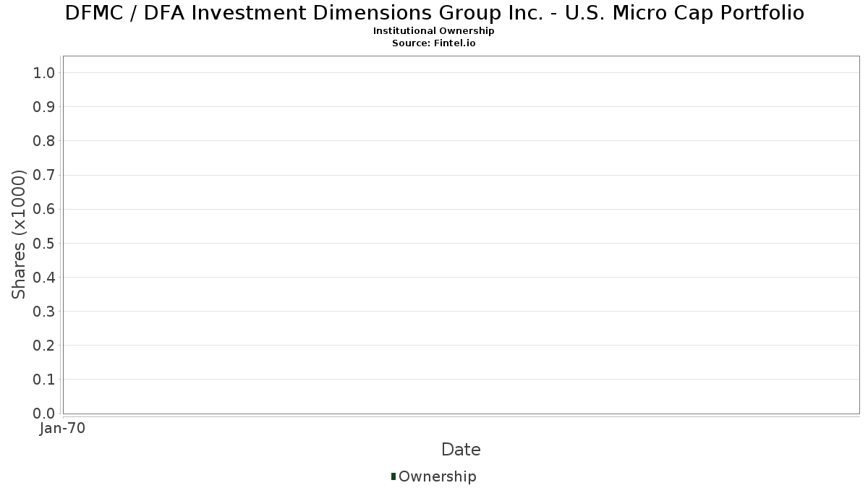Click the green Ownership legend color swatch
This screenshot has width=868, height=488.
pyautogui.click(x=393, y=476)
